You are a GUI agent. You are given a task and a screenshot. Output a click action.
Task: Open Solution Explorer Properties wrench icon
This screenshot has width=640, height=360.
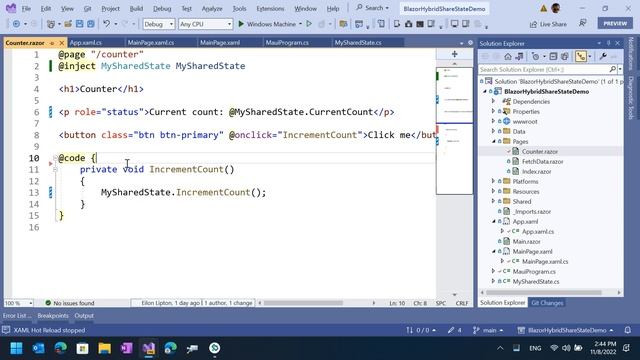coord(602,56)
